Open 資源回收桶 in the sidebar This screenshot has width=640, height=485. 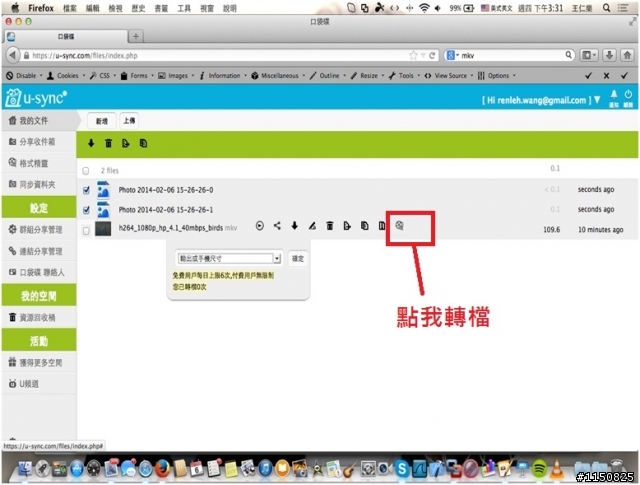click(39, 317)
